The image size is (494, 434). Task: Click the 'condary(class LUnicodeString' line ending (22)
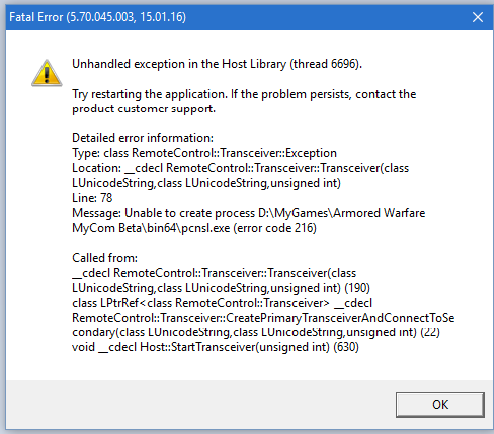256,332
